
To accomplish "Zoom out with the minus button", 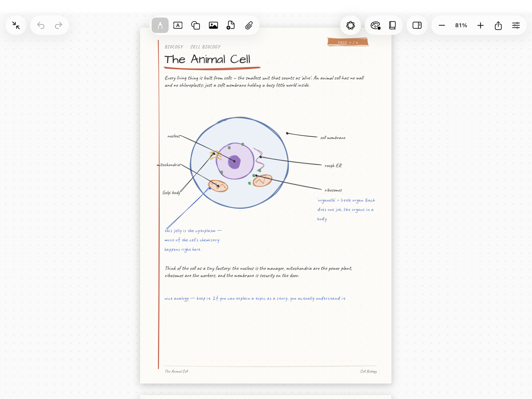I will [442, 25].
